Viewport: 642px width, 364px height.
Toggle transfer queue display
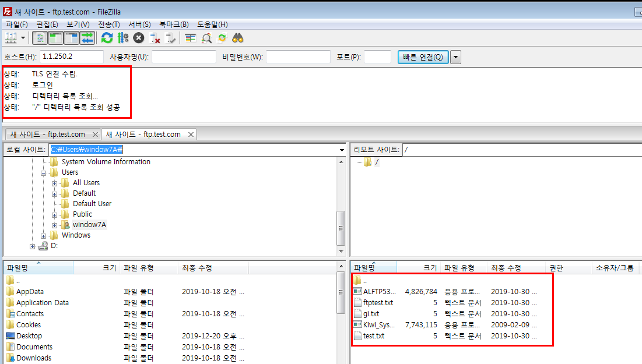(87, 38)
